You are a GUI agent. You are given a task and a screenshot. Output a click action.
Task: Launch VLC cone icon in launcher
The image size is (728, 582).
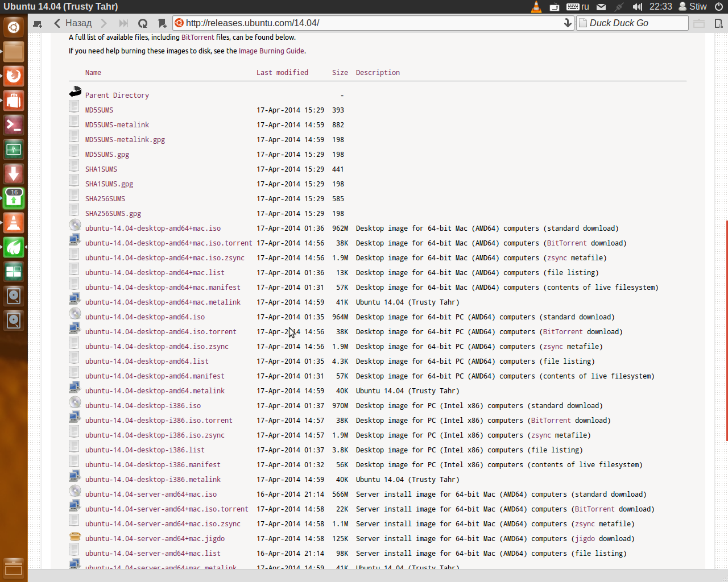pos(14,223)
